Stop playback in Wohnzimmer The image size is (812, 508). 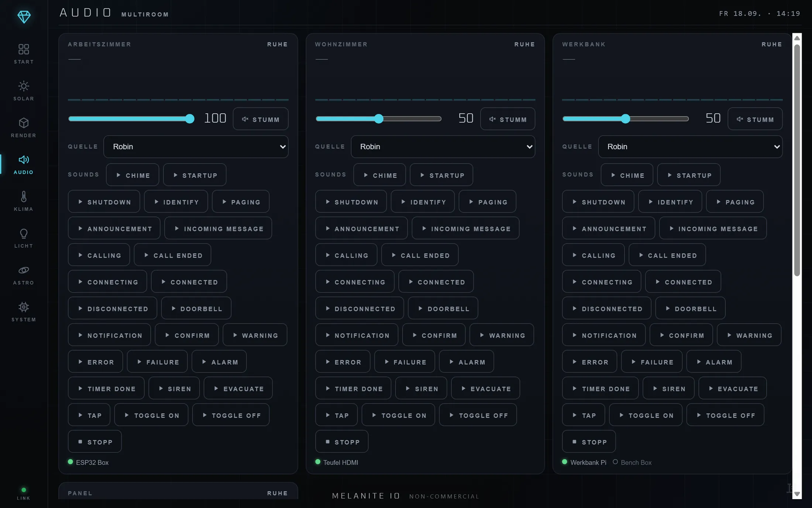click(342, 441)
